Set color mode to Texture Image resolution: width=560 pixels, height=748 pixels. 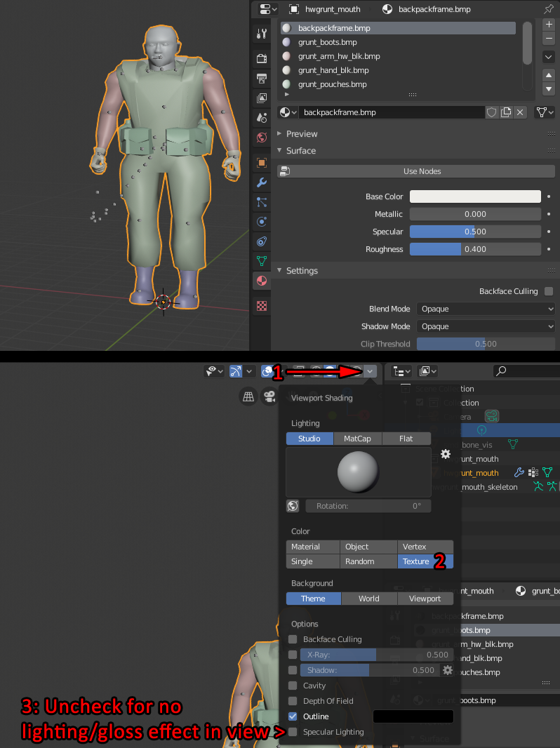click(x=425, y=561)
